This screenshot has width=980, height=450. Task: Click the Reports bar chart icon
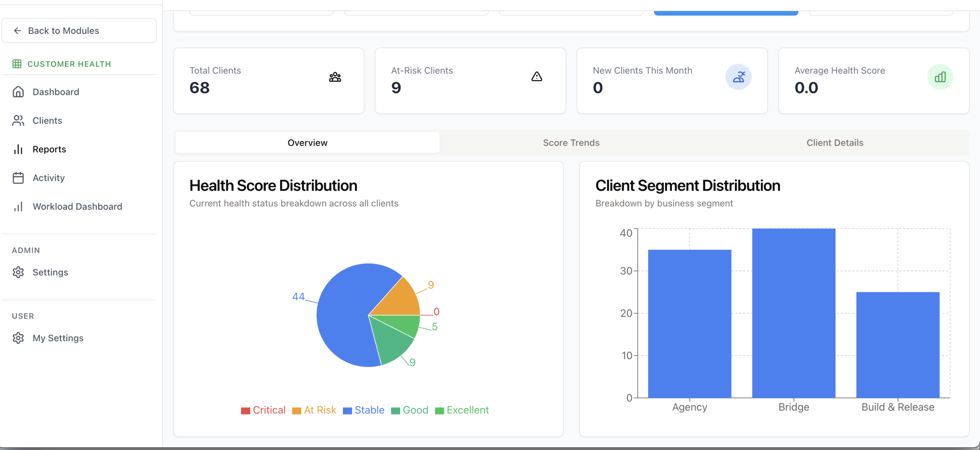point(18,149)
